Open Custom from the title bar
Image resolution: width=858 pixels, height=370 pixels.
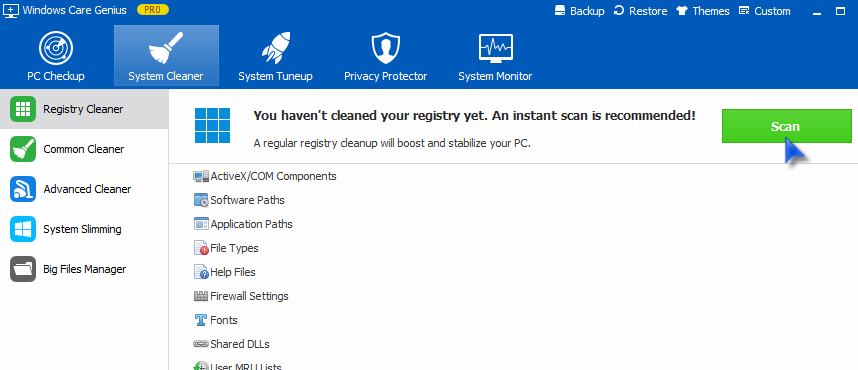point(764,11)
